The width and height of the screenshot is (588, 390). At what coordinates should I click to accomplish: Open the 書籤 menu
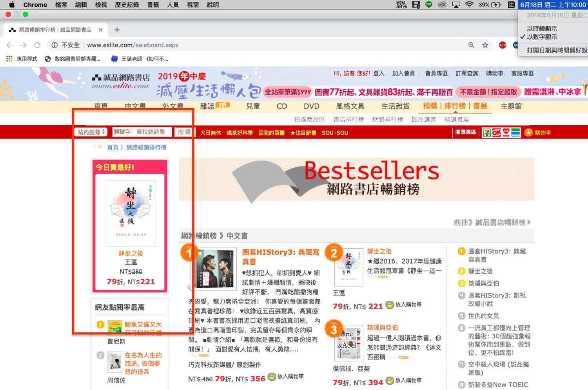[x=153, y=5]
